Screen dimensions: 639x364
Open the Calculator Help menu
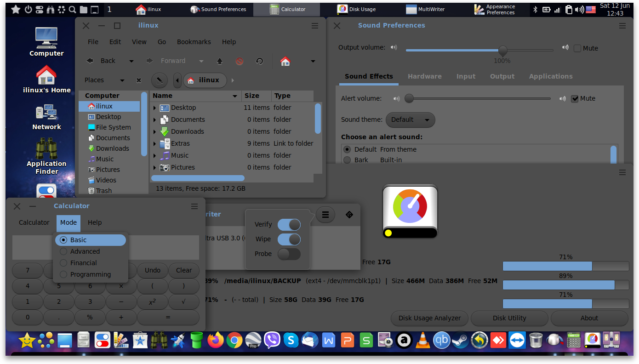pyautogui.click(x=95, y=222)
